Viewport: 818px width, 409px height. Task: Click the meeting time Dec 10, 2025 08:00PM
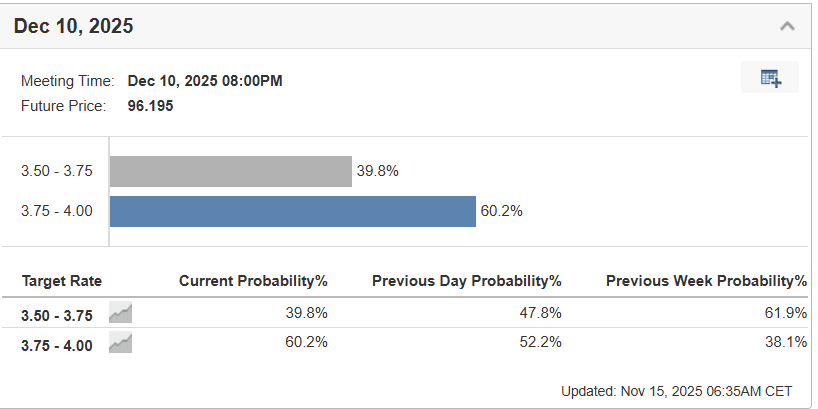[205, 81]
